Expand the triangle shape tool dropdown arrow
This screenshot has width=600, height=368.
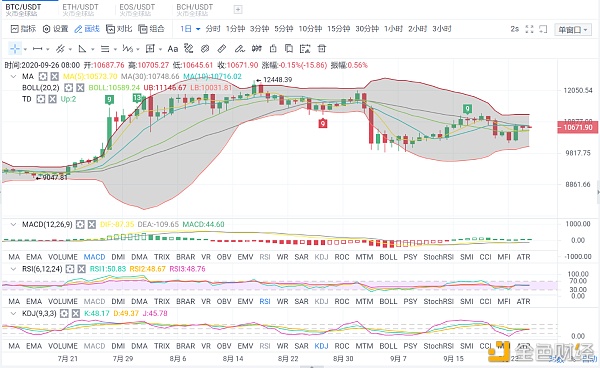[x=93, y=49]
